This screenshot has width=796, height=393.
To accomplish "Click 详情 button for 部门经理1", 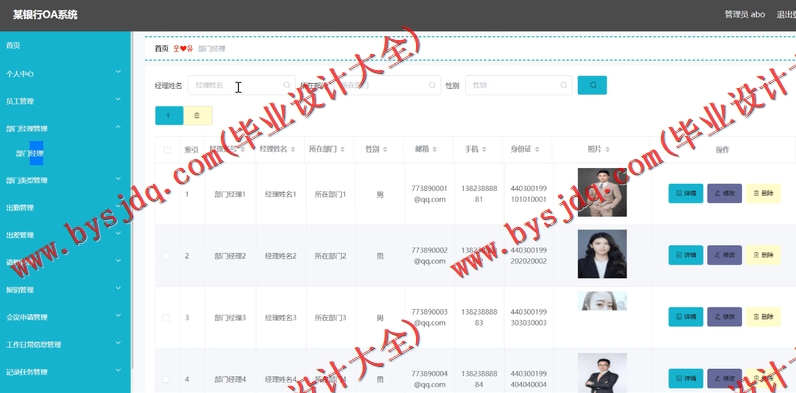I will coord(685,193).
